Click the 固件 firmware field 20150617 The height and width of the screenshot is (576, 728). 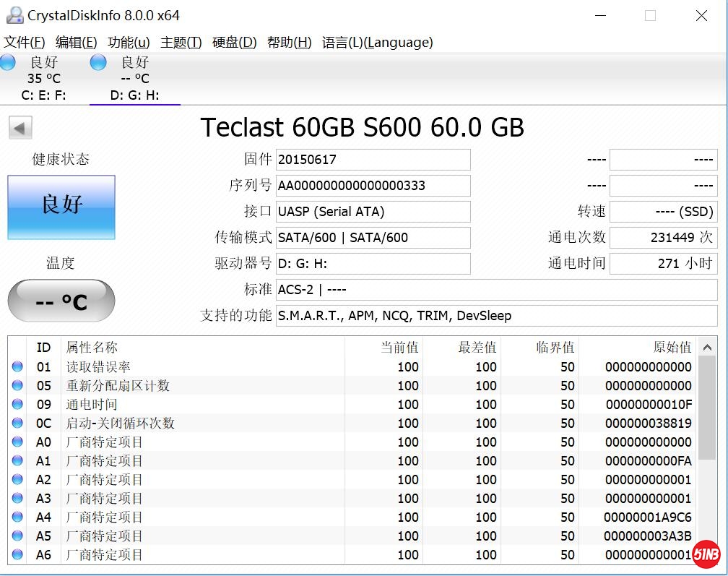(x=373, y=160)
